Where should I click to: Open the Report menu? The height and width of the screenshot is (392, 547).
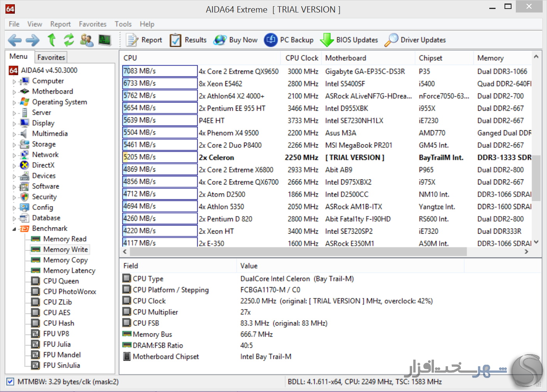coord(60,24)
